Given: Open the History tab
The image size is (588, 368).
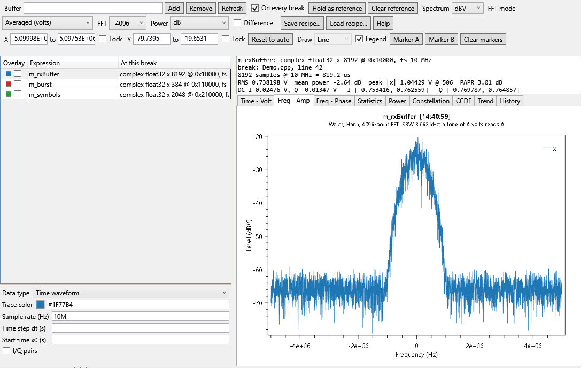Looking at the screenshot, I should click(x=510, y=101).
